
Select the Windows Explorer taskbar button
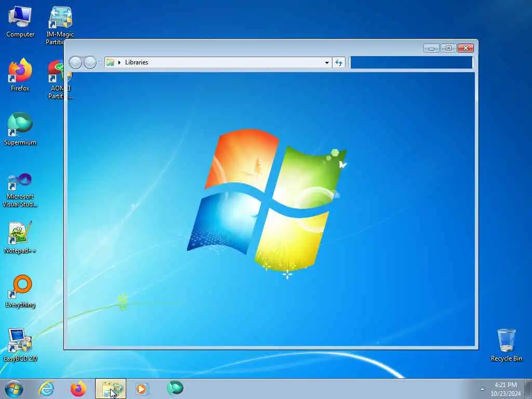coord(111,389)
